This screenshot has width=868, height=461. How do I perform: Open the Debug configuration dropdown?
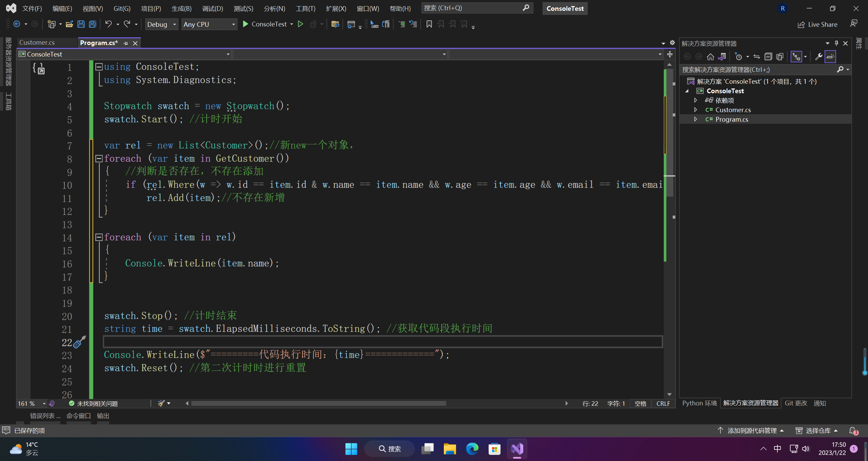point(162,24)
